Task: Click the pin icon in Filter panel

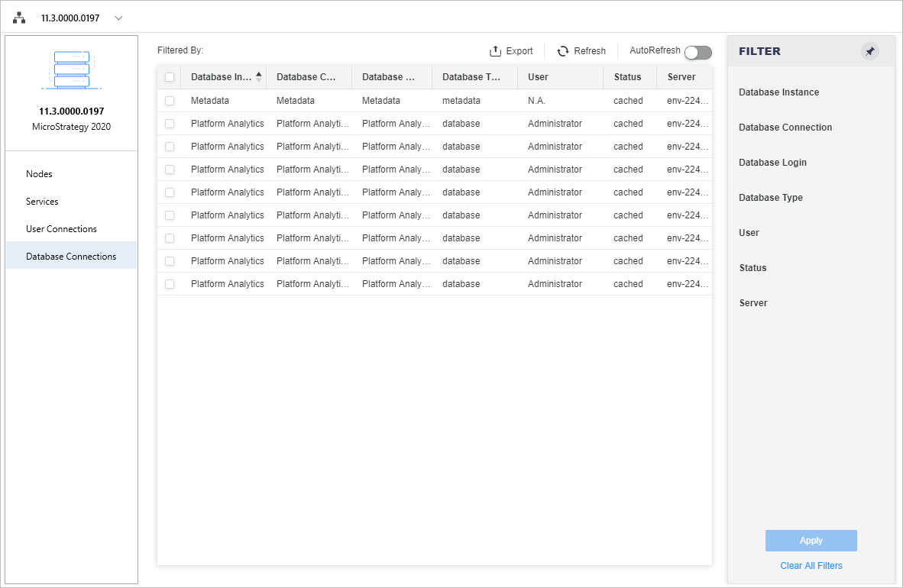Action: tap(869, 51)
